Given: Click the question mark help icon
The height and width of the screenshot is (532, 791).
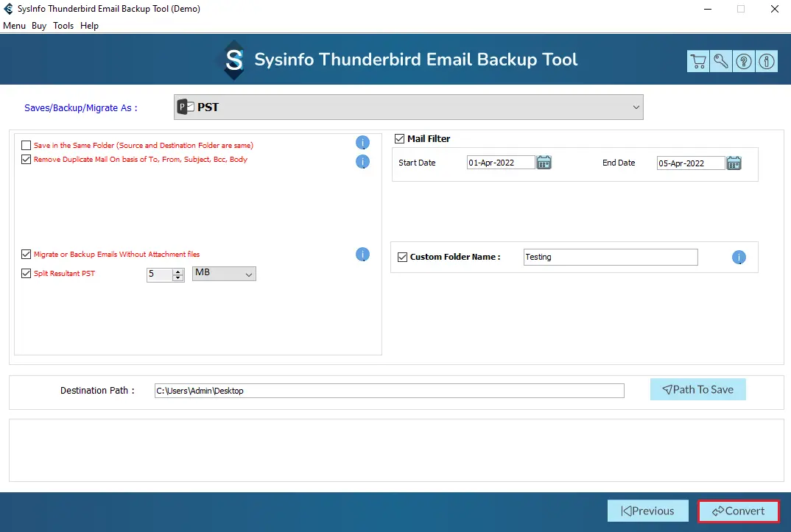Looking at the screenshot, I should (744, 62).
